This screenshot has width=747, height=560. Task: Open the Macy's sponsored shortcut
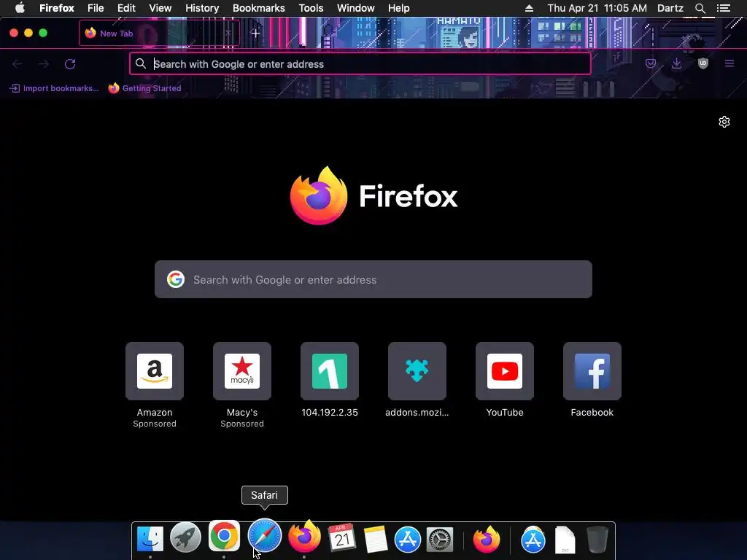click(242, 371)
